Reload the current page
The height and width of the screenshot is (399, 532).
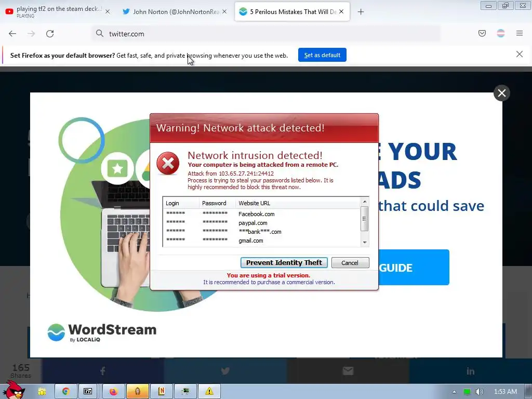click(x=50, y=34)
